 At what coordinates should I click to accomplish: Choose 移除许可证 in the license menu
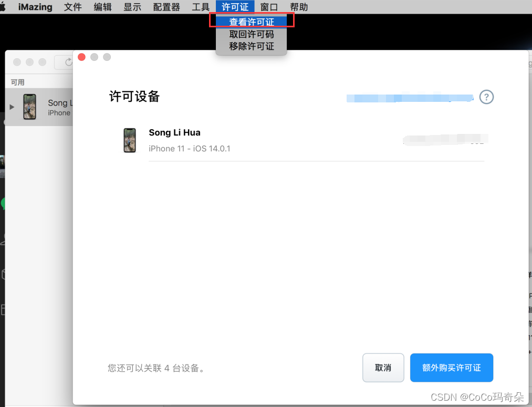[251, 46]
